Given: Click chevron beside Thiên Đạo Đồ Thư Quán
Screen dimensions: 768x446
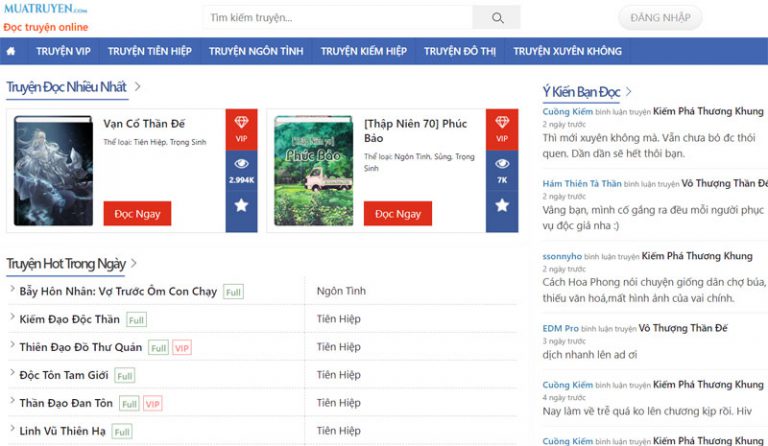Looking at the screenshot, I should [x=12, y=345].
